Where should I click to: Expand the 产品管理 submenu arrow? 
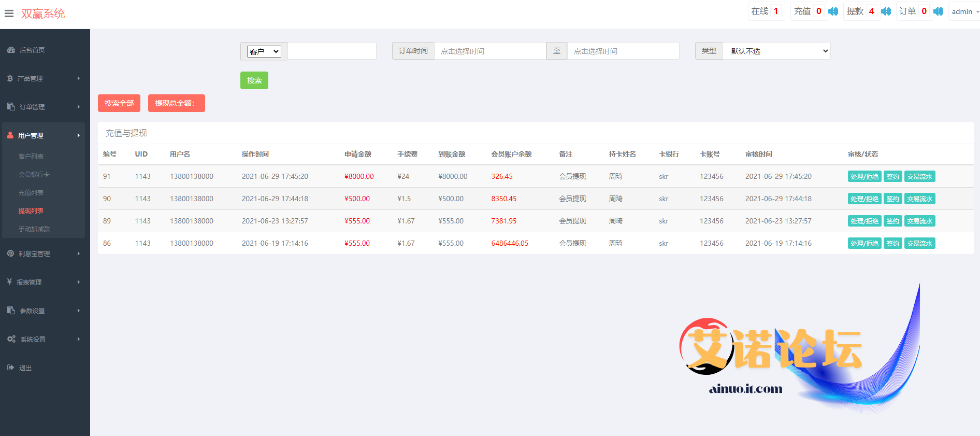click(x=79, y=78)
